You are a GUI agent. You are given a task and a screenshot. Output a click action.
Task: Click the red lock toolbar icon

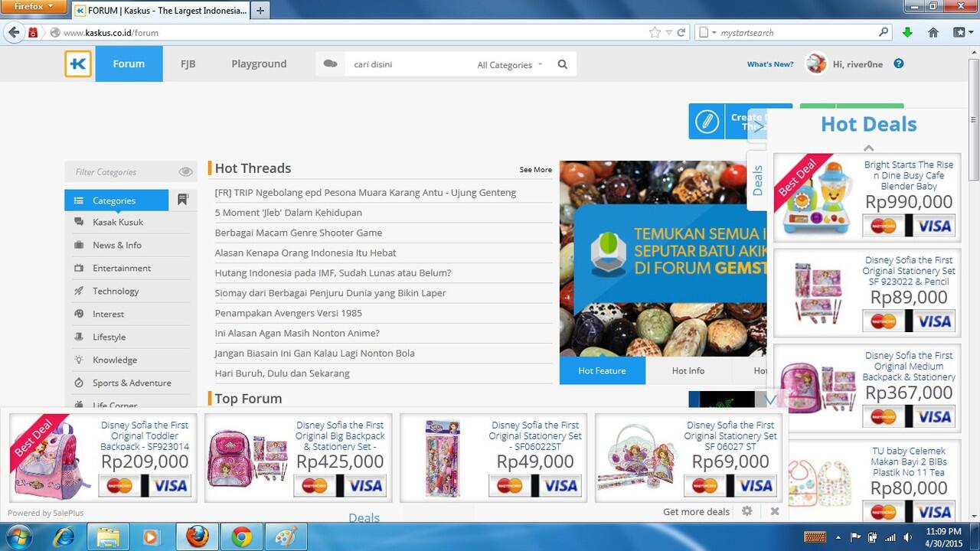click(33, 32)
